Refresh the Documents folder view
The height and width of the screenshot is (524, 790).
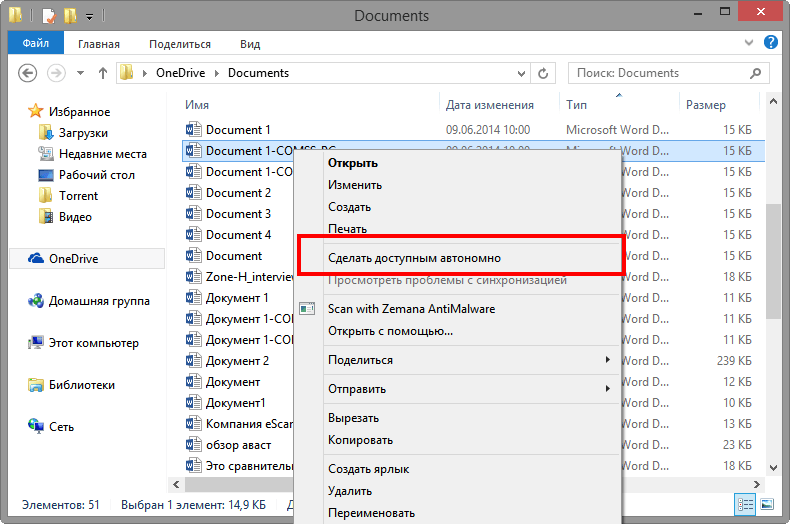(x=543, y=74)
